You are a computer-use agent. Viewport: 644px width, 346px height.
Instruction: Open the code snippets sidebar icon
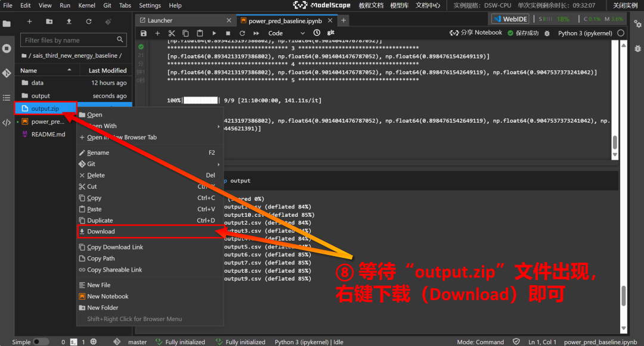pyautogui.click(x=7, y=122)
